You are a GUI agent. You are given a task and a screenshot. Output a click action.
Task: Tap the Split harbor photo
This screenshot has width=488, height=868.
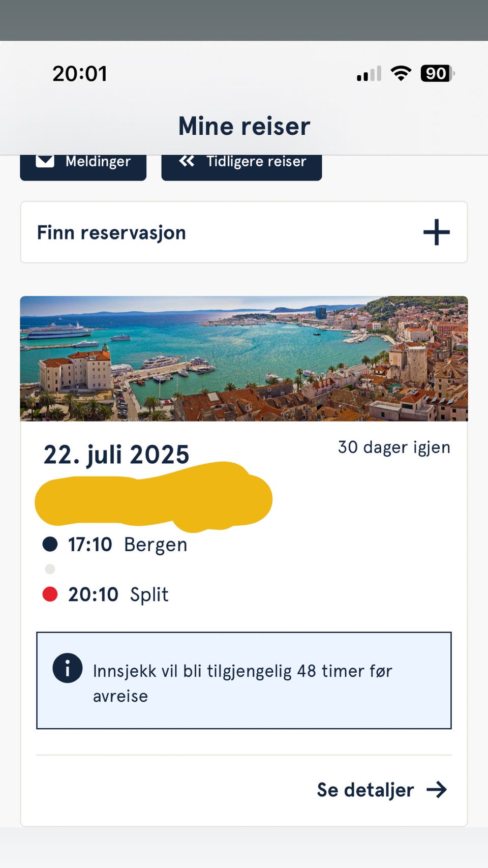tap(244, 358)
